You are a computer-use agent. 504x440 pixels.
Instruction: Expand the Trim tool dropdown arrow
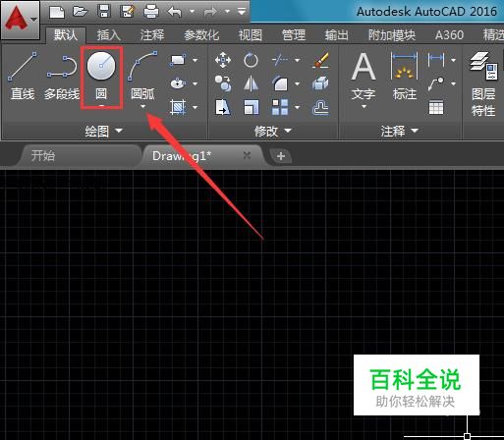tap(298, 60)
